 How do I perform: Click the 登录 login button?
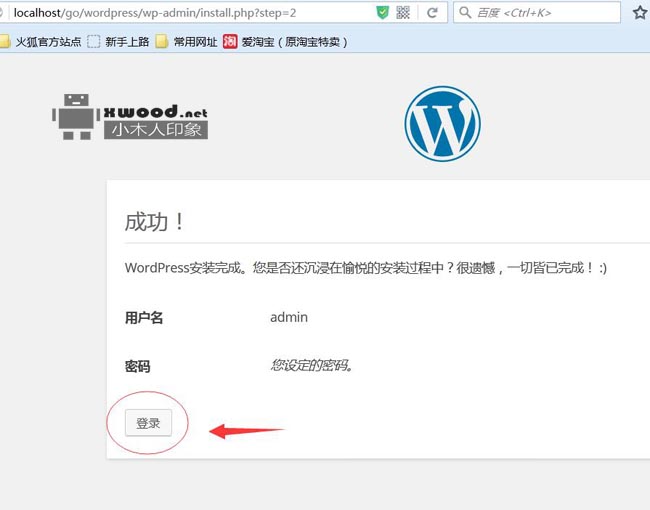[x=148, y=423]
